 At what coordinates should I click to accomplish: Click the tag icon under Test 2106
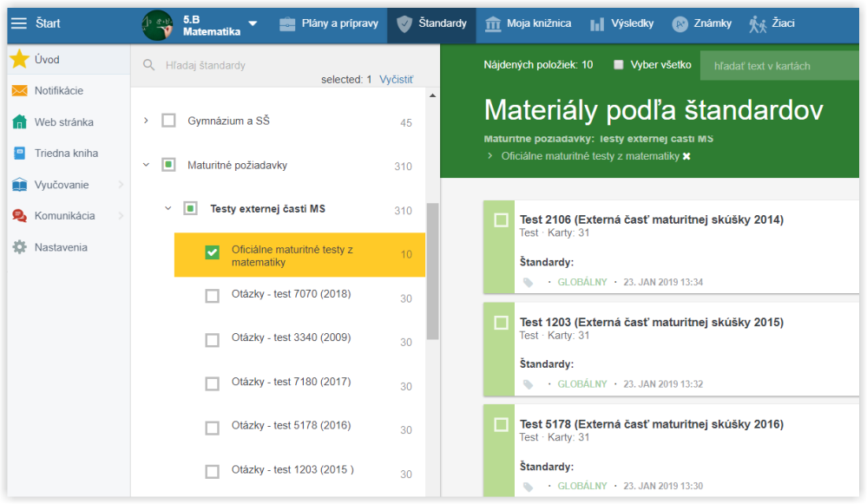click(528, 283)
